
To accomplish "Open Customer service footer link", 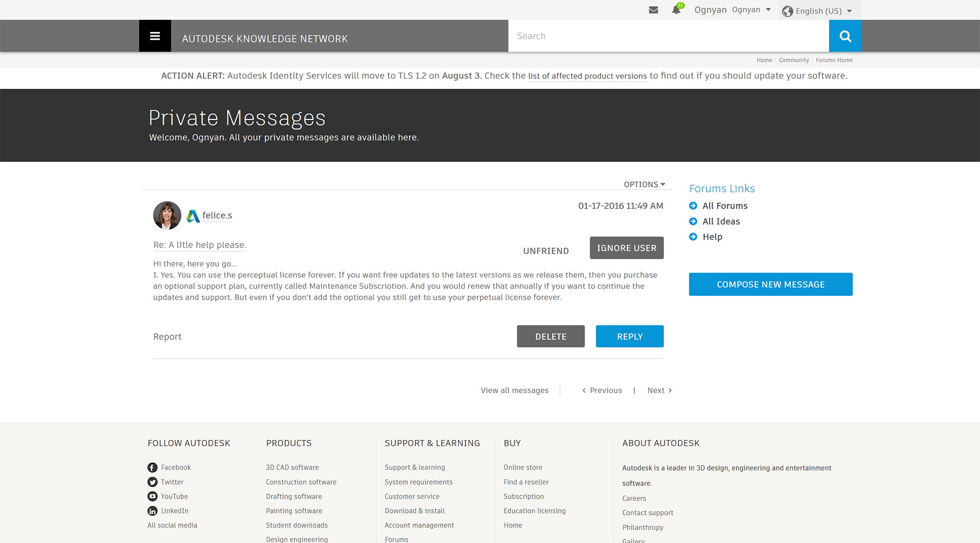I will point(412,496).
